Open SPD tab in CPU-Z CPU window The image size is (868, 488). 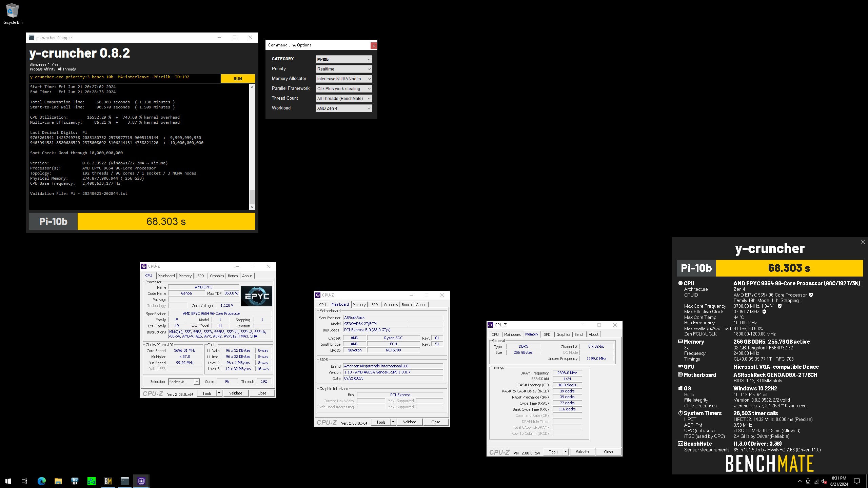click(201, 276)
